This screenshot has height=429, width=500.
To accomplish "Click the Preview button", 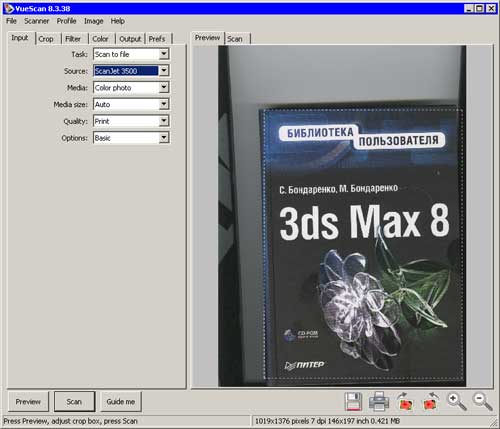I will tap(28, 402).
